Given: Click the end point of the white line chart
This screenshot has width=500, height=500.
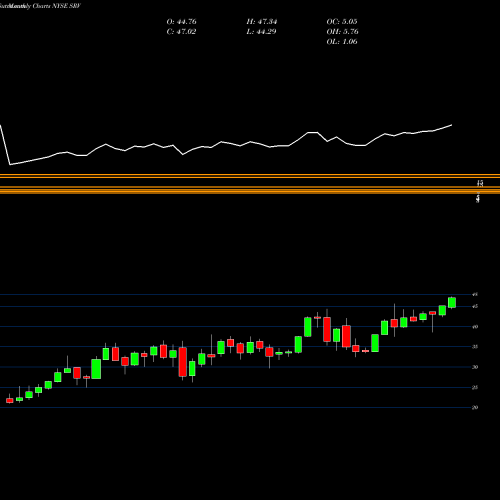Looking at the screenshot, I should [x=452, y=125].
